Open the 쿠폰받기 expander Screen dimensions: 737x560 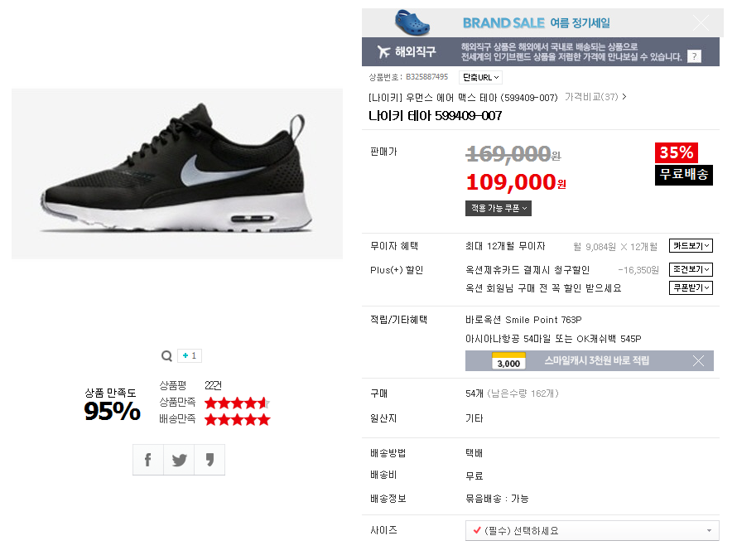[691, 287]
